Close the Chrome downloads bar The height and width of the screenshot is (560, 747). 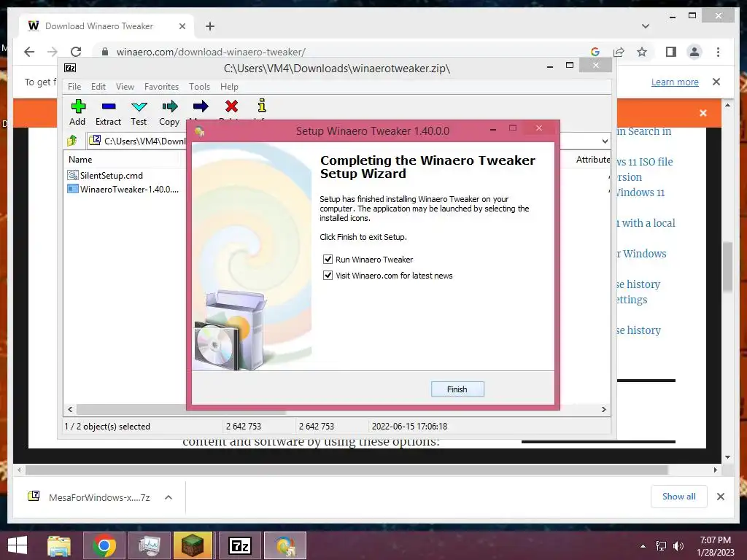[720, 497]
